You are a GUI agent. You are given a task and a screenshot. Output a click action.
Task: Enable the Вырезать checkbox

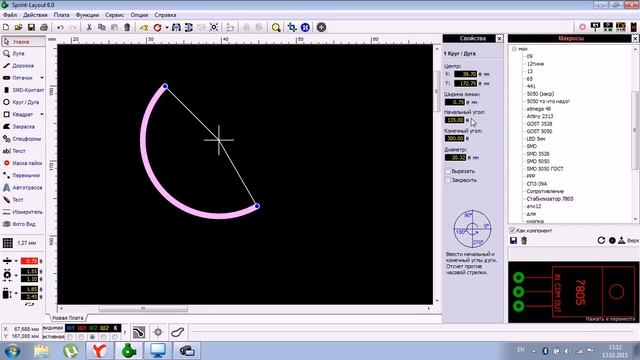[x=448, y=171]
